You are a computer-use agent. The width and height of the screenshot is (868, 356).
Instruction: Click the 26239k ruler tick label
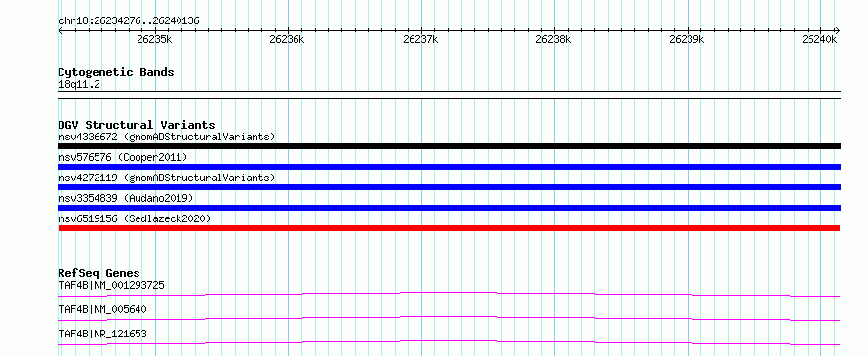click(x=687, y=40)
